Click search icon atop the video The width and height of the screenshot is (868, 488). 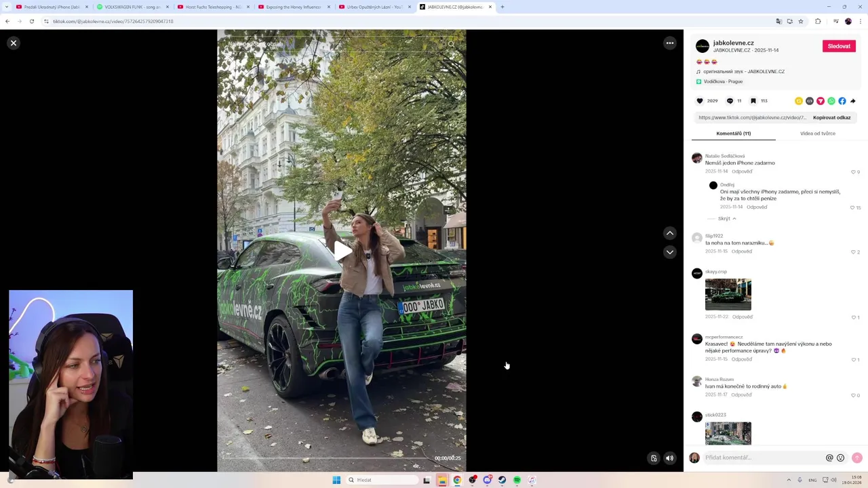point(452,44)
